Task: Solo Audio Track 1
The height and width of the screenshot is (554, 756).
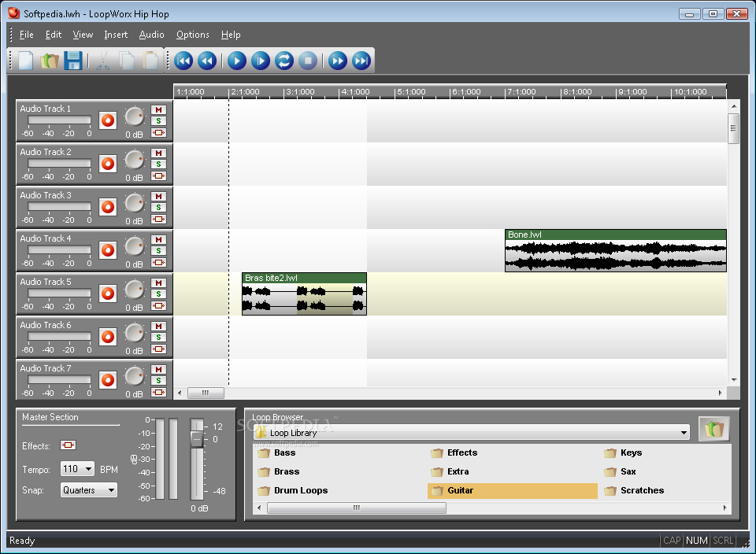Action: pyautogui.click(x=158, y=121)
